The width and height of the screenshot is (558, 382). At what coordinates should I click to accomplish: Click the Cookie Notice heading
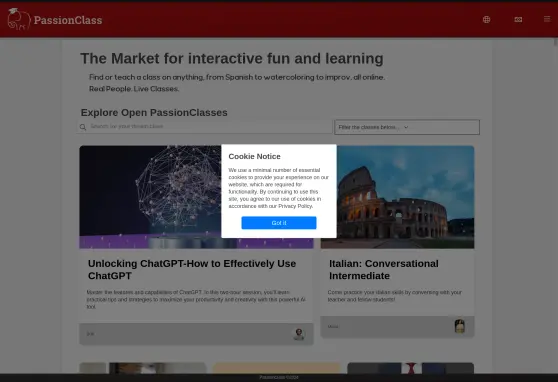[254, 156]
